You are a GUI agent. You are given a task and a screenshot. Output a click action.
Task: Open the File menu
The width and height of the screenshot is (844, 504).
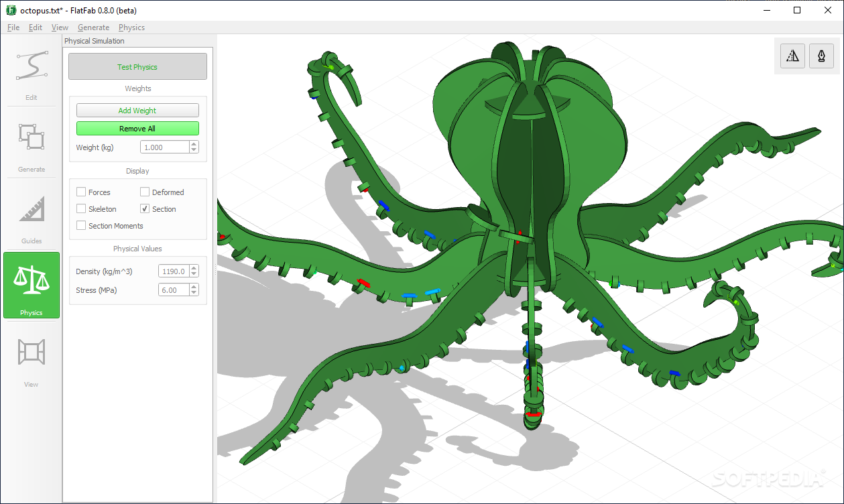(x=13, y=27)
